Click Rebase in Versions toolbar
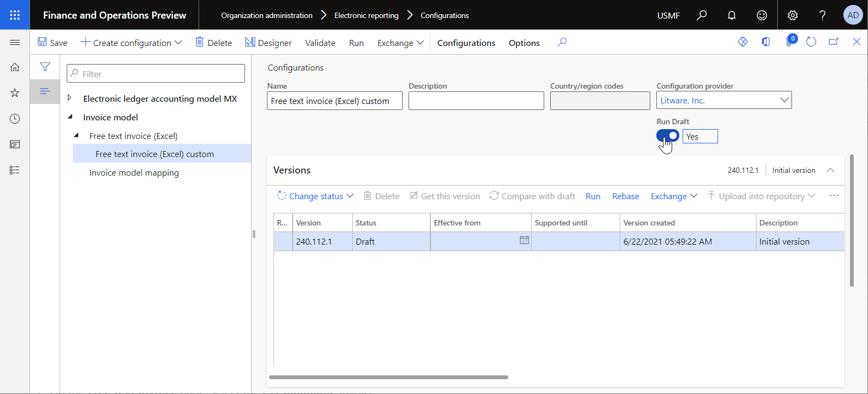This screenshot has width=868, height=394. (x=625, y=196)
